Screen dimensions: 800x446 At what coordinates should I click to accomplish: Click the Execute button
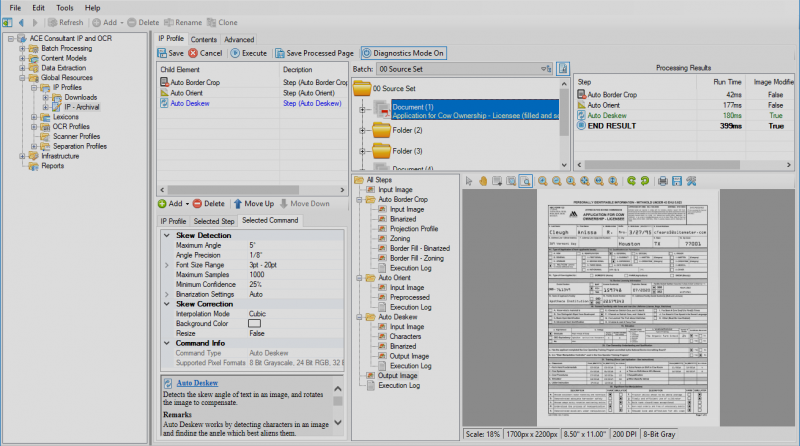[249, 53]
